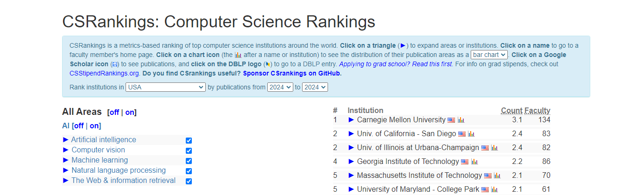Open Georgia Institute of Technology chart icon
644x195 pixels.
tap(474, 162)
